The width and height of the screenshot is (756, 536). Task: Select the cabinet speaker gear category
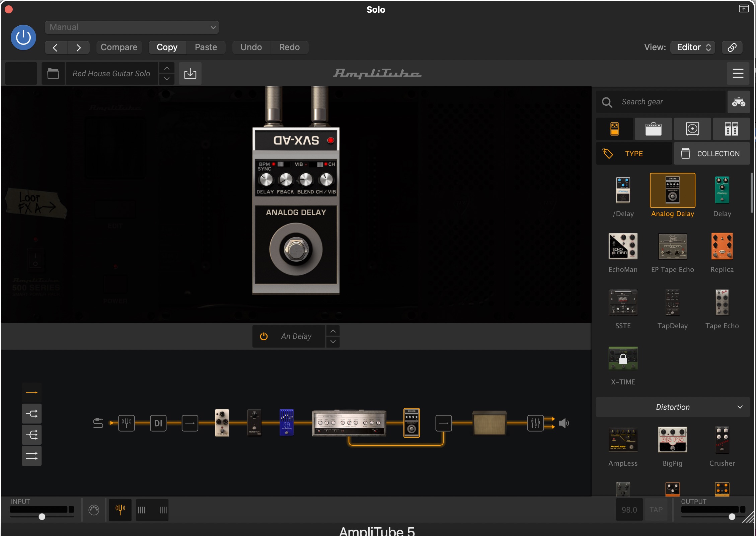click(692, 129)
